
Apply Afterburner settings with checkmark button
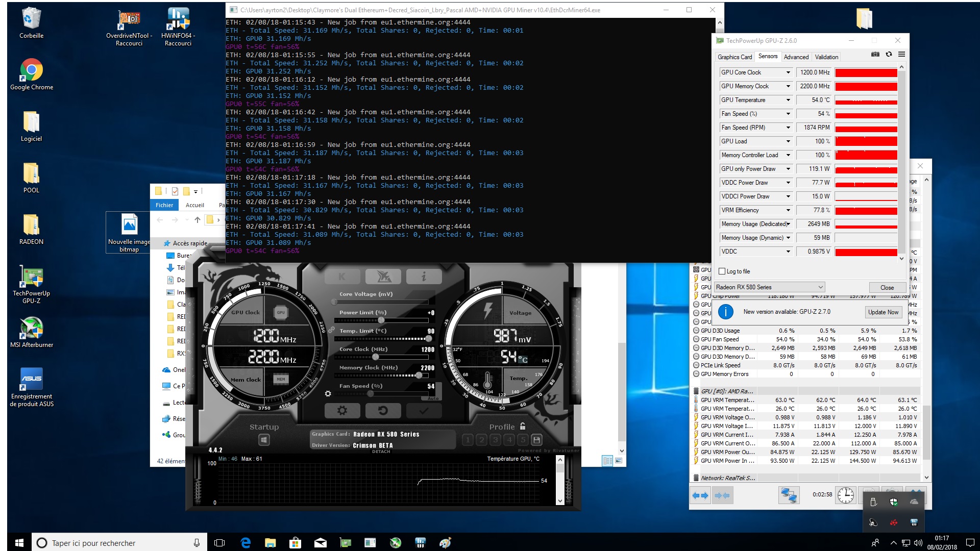click(424, 411)
